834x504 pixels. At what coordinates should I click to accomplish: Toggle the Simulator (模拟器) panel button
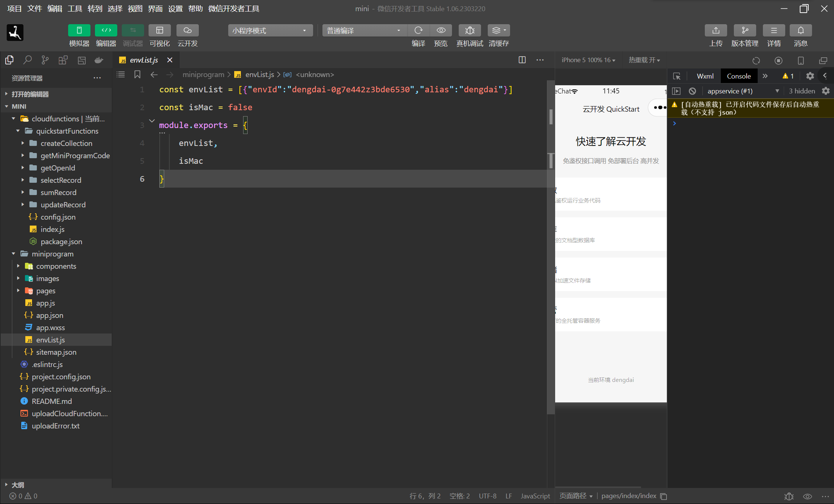(79, 31)
